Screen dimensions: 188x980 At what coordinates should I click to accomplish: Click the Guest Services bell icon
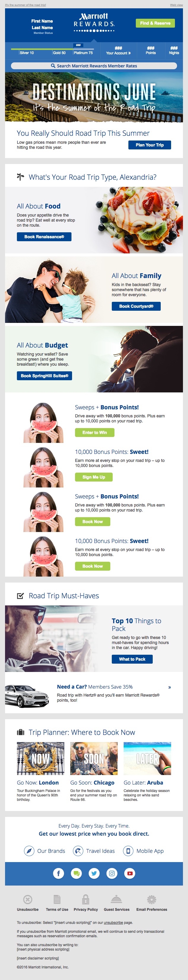point(116,899)
